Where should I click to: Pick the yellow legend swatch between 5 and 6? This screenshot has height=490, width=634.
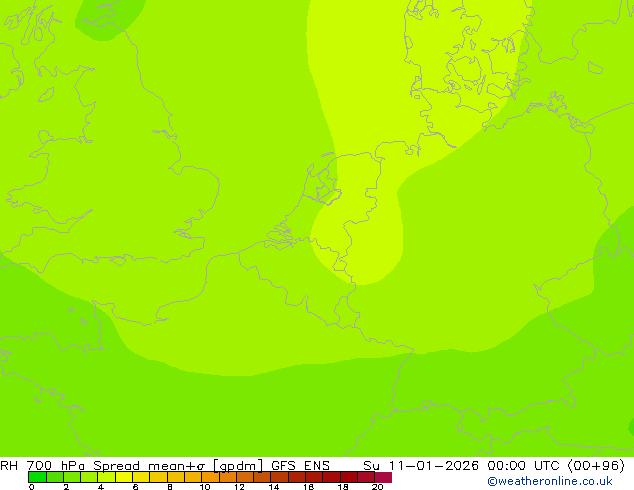point(124,477)
